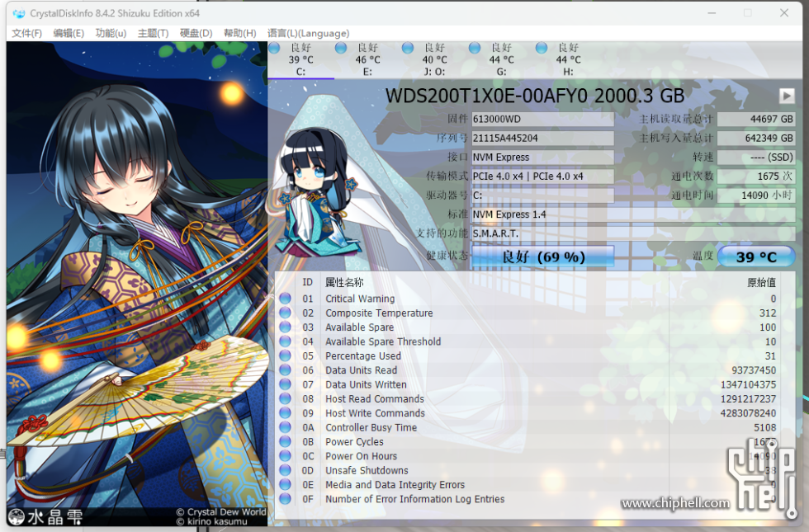Image resolution: width=809 pixels, height=532 pixels.
Task: Click status icon for Data Units Read row
Action: tap(286, 370)
